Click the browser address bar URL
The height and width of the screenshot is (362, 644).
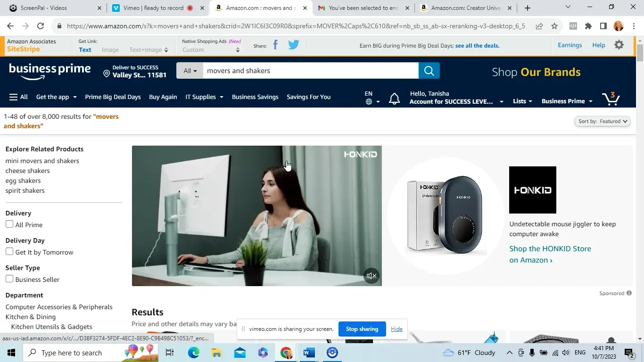pos(296,26)
